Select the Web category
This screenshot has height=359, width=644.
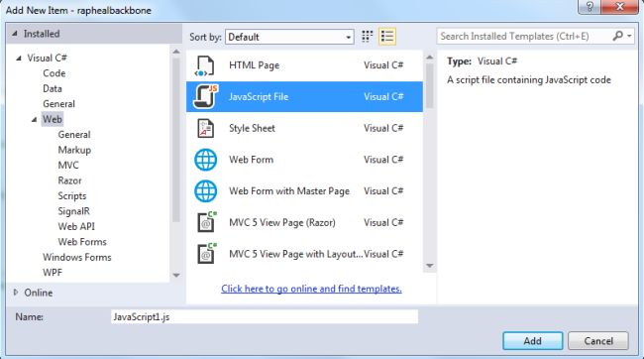point(53,119)
